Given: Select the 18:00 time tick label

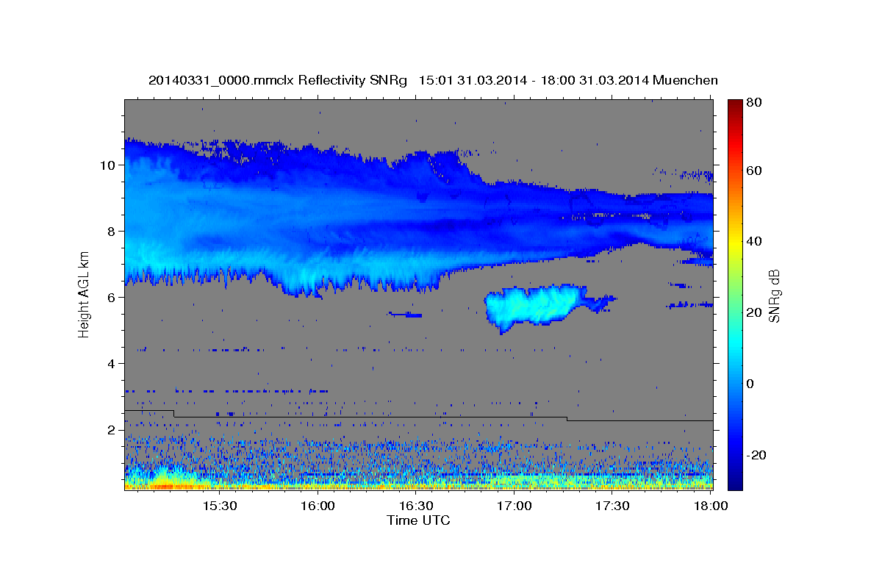Looking at the screenshot, I should click(x=711, y=506).
